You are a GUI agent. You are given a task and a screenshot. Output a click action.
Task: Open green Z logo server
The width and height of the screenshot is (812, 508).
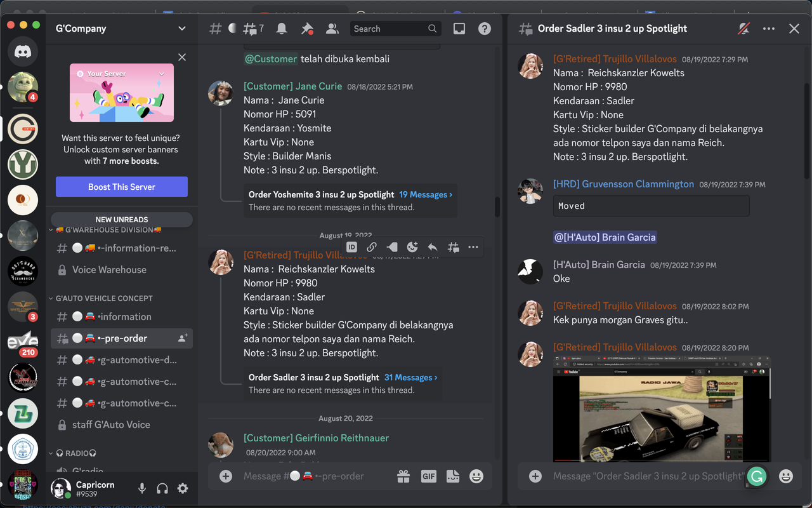(23, 413)
